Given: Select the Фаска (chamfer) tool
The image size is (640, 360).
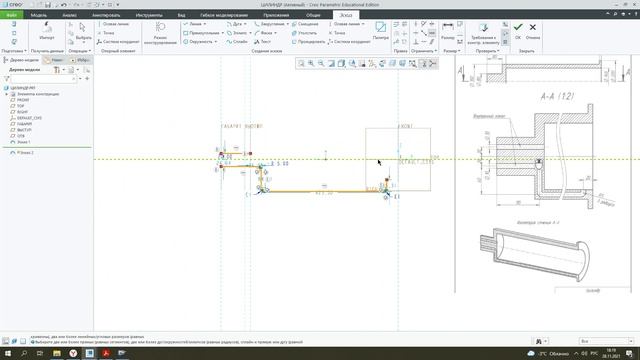Looking at the screenshot, I should pyautogui.click(x=263, y=33).
